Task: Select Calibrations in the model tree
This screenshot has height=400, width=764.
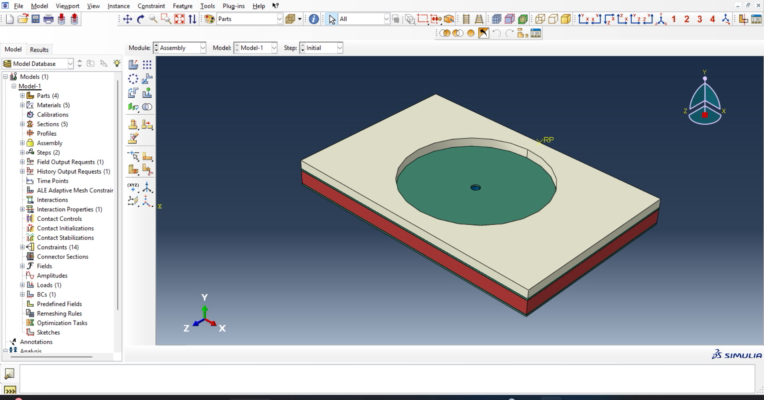Action: 53,114
